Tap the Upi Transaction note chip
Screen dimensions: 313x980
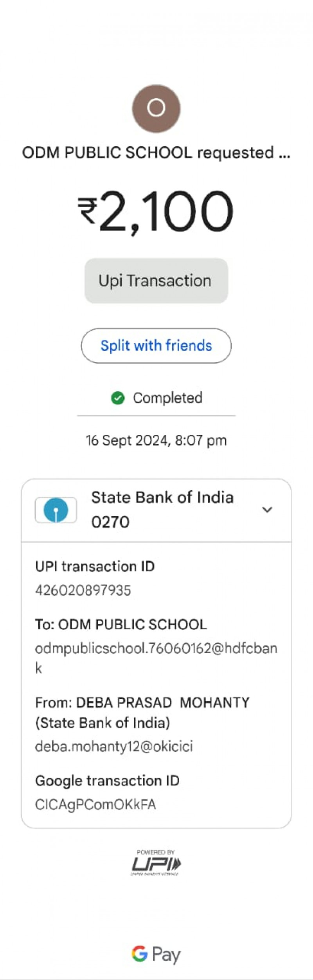coord(156,281)
